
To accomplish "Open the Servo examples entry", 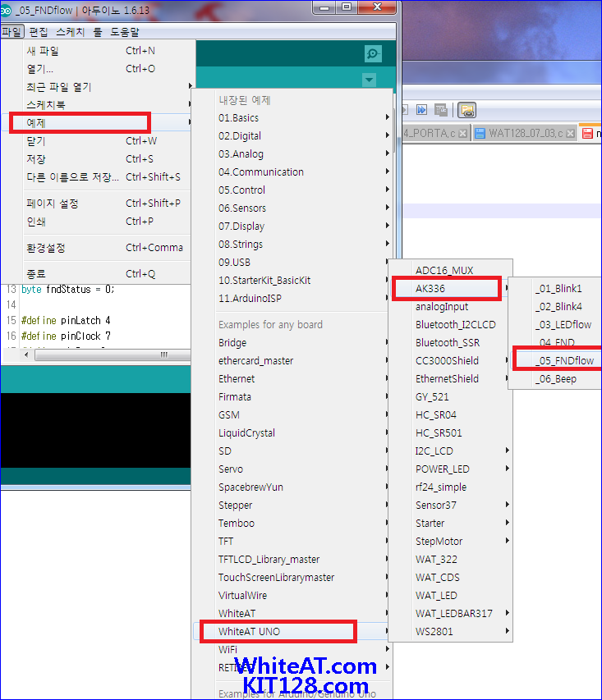I will tap(292, 469).
